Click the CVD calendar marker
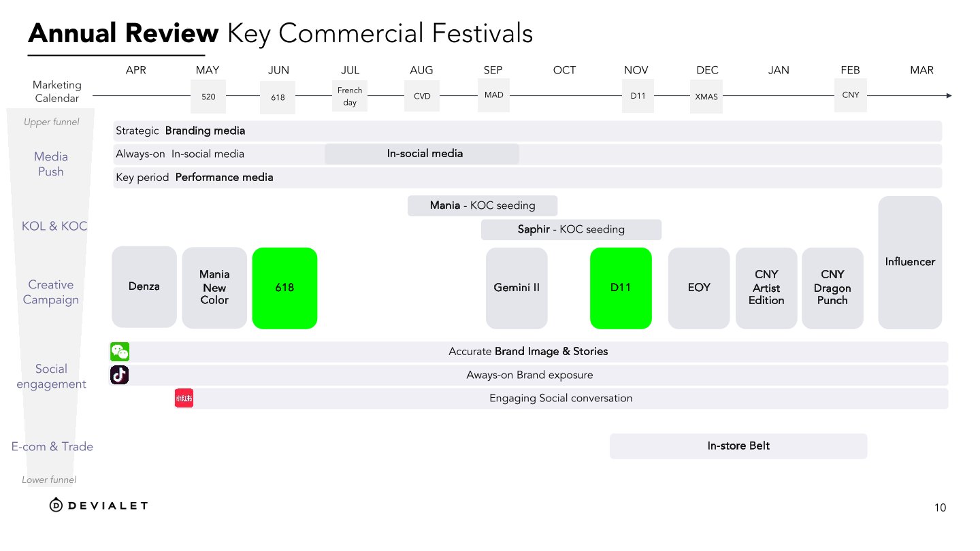Image resolution: width=980 pixels, height=551 pixels. coord(422,96)
